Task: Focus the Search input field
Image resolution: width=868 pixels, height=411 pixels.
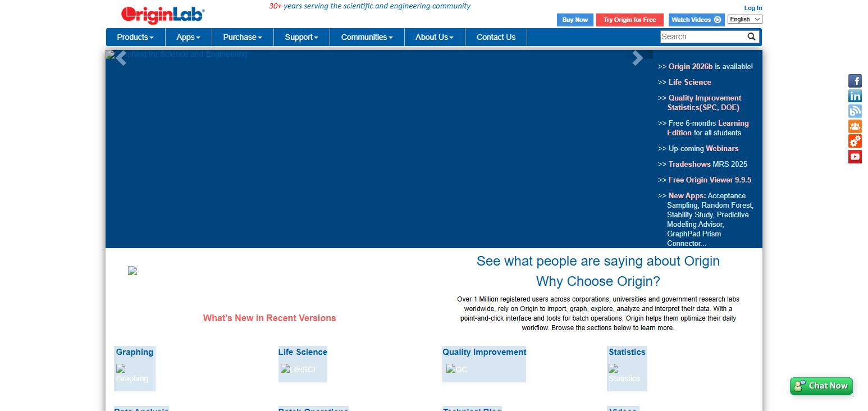Action: click(703, 36)
